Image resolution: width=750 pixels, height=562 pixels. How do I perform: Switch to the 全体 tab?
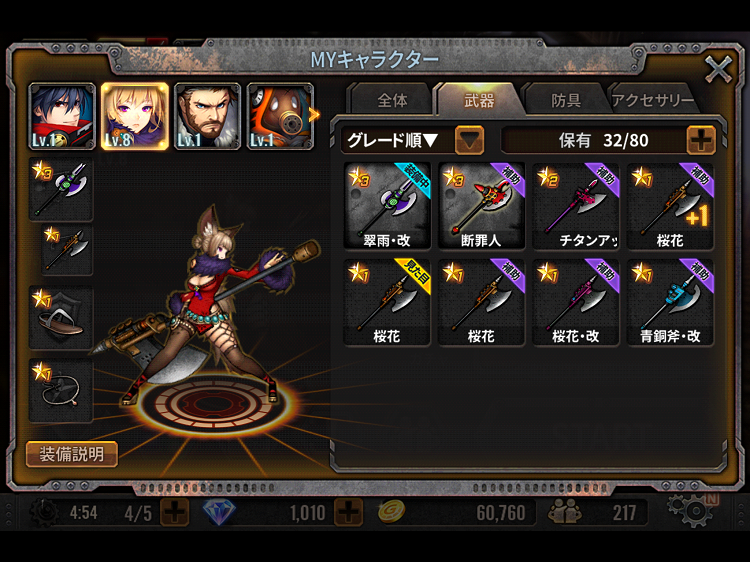[x=392, y=100]
